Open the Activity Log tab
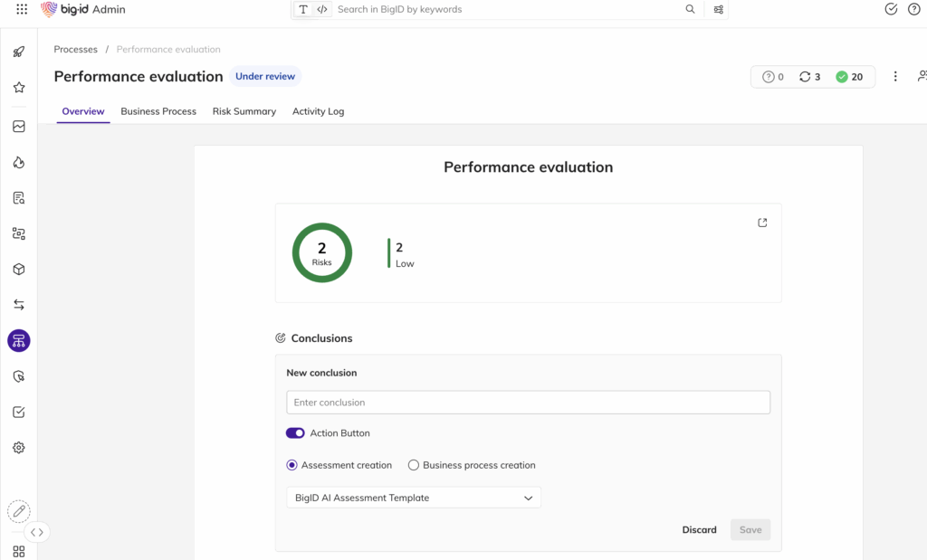 click(x=318, y=111)
